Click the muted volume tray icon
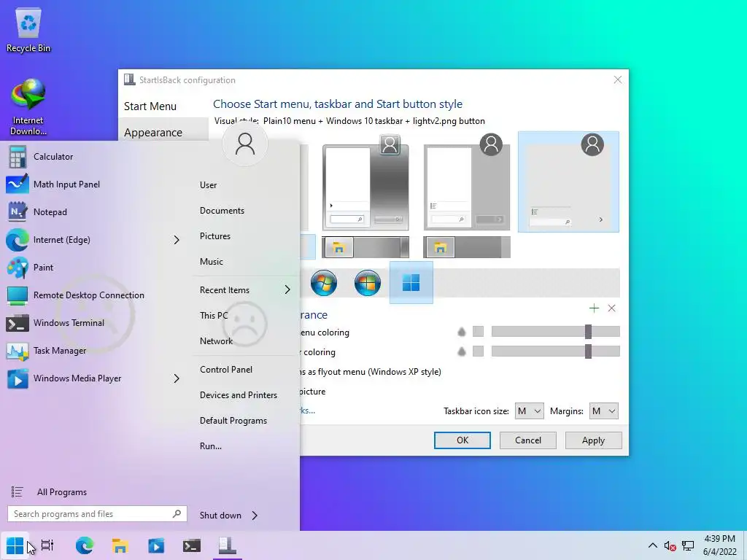The image size is (747, 560). point(670,546)
